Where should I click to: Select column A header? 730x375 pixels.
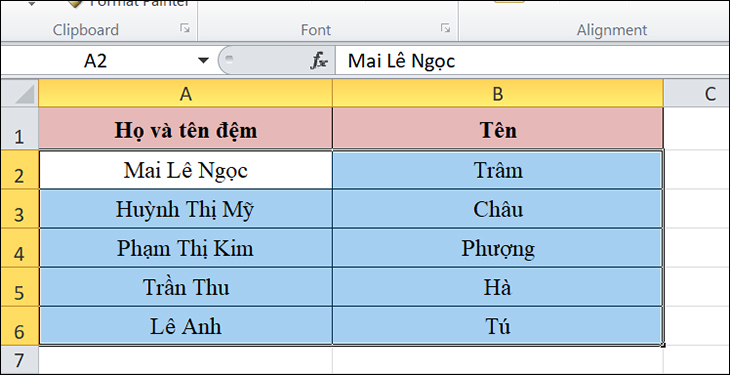[x=186, y=94]
